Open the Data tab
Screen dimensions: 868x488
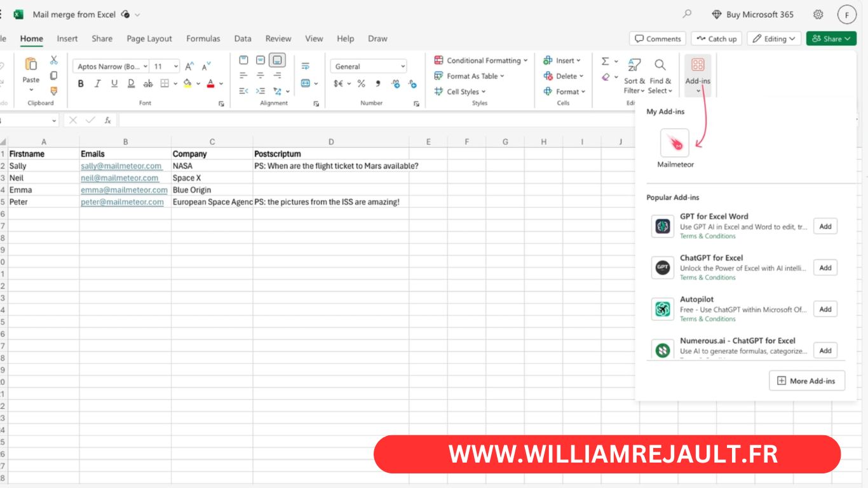tap(243, 38)
